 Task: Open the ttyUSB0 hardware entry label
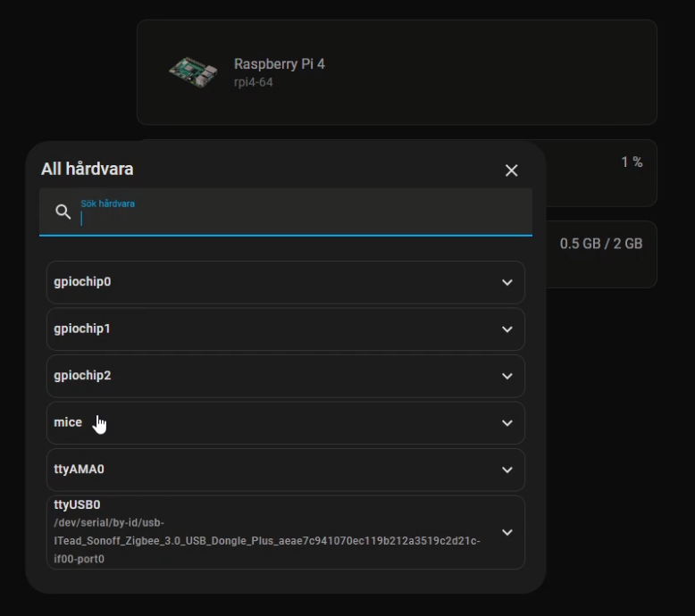point(77,504)
